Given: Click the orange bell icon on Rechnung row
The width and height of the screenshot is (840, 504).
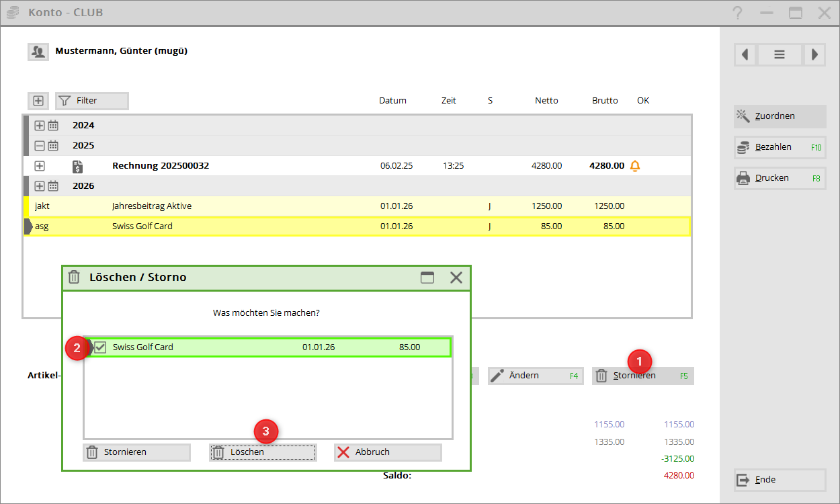Looking at the screenshot, I should [x=634, y=166].
